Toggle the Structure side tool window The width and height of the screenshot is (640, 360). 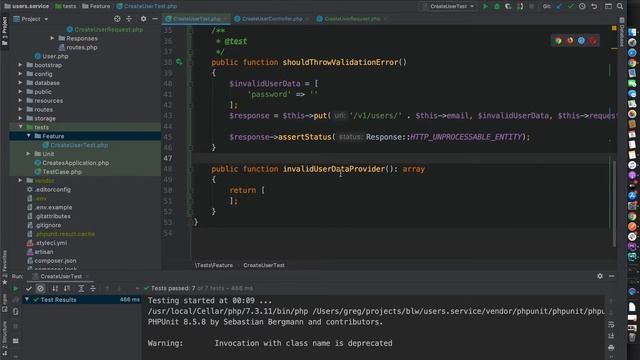coord(4,338)
